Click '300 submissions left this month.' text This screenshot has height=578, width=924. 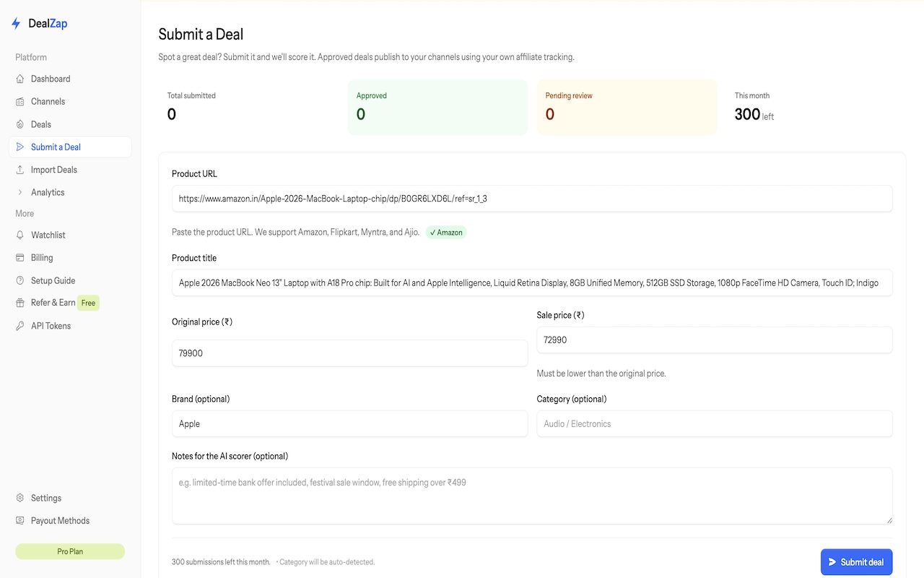coord(221,562)
